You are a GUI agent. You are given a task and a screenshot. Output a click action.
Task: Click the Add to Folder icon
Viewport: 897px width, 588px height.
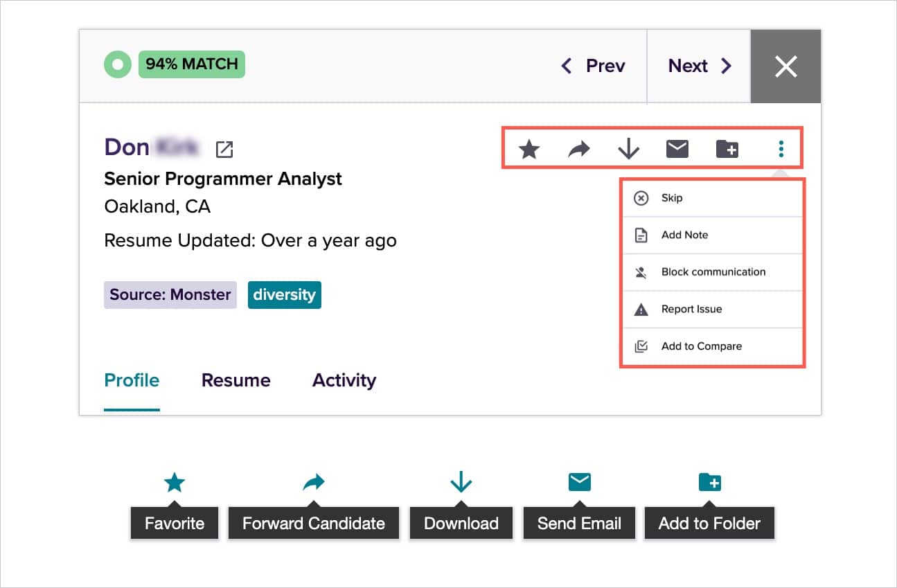[x=727, y=149]
